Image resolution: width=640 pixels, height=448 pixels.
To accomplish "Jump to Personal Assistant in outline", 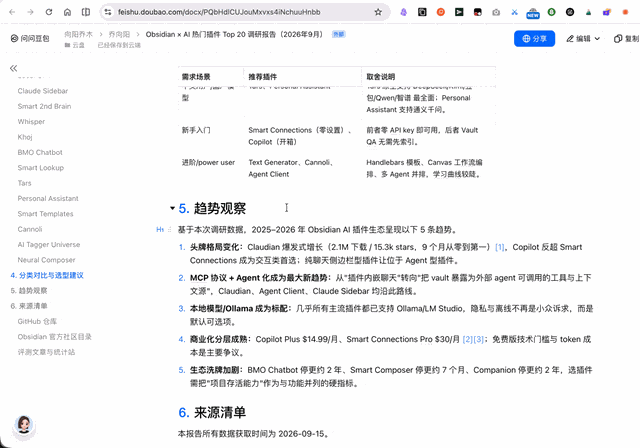I will [x=48, y=198].
